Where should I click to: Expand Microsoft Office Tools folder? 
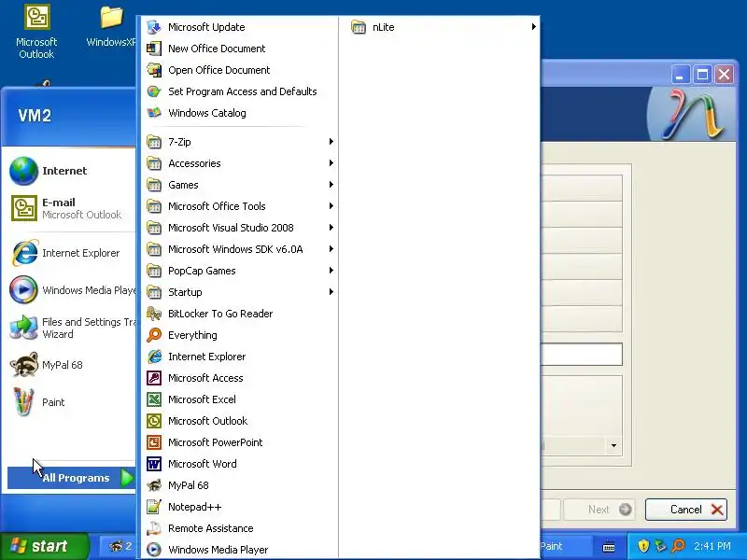click(240, 205)
